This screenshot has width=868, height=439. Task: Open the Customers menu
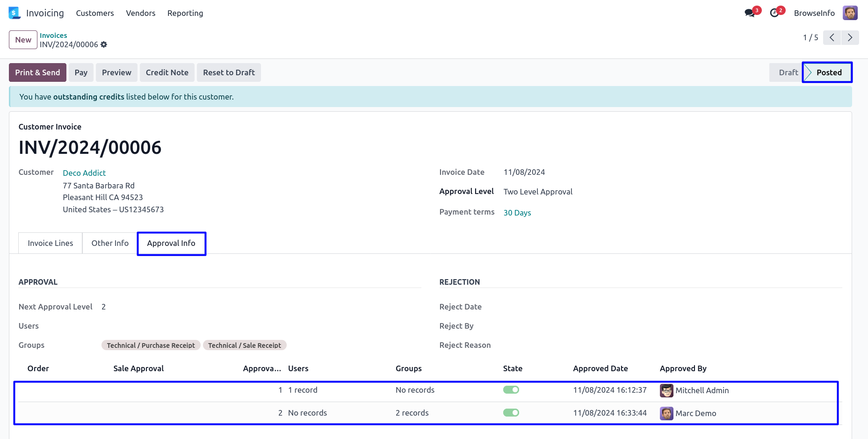point(95,13)
